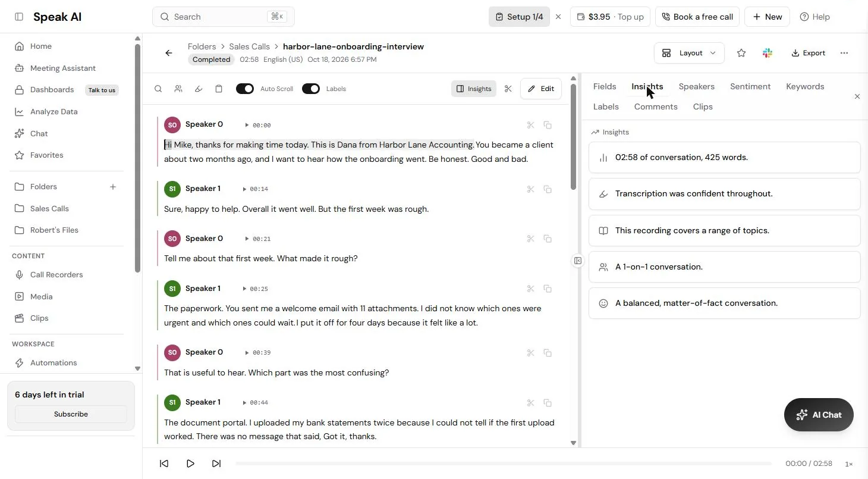This screenshot has height=479, width=868.
Task: Click the clipboard icon in transcript toolbar
Action: pyautogui.click(x=219, y=89)
